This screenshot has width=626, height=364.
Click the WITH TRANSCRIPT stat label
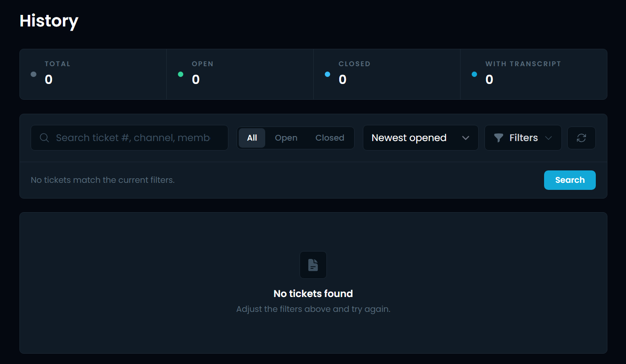coord(523,64)
